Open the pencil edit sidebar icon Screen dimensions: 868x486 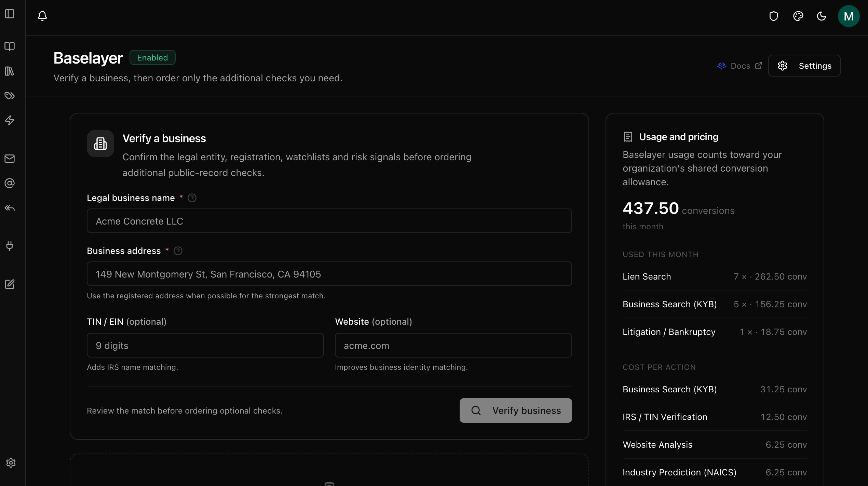10,284
